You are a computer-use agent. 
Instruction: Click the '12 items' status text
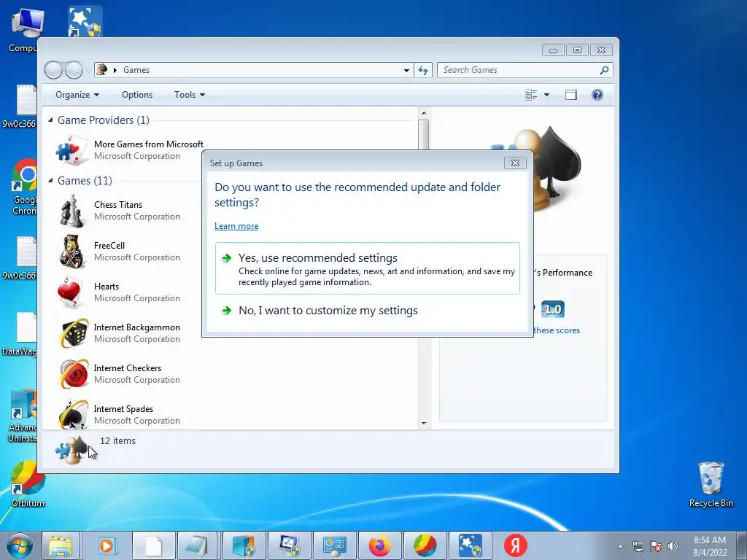pos(117,441)
